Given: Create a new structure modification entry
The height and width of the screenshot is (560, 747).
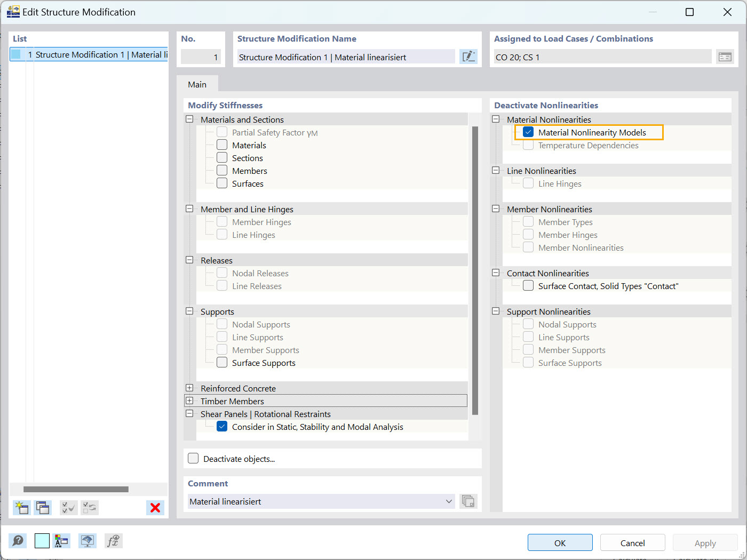Looking at the screenshot, I should click(21, 507).
